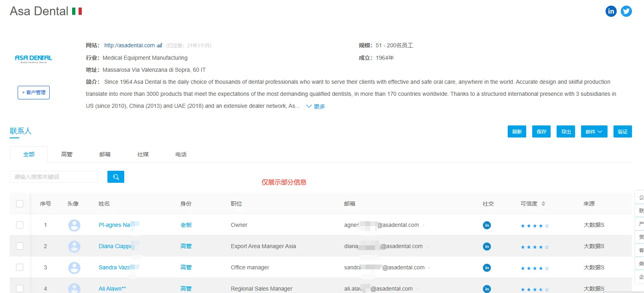Click 高管 tag in Diana's row
Image resolution: width=644 pixels, height=293 pixels.
click(x=186, y=246)
